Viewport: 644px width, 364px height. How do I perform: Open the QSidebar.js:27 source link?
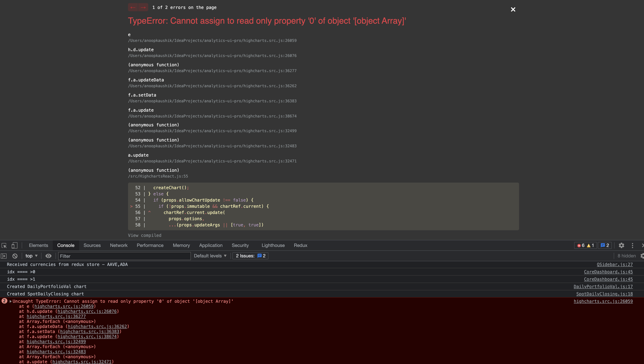click(615, 265)
